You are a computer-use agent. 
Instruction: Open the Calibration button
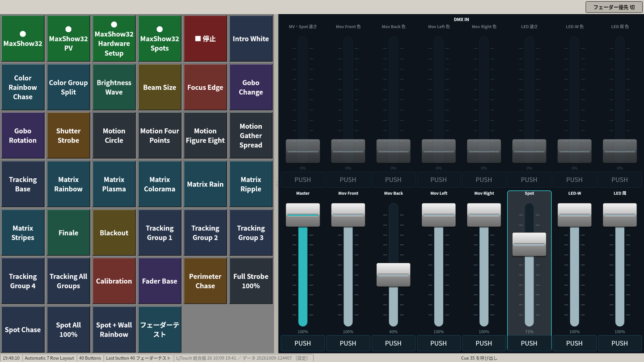coord(114,281)
